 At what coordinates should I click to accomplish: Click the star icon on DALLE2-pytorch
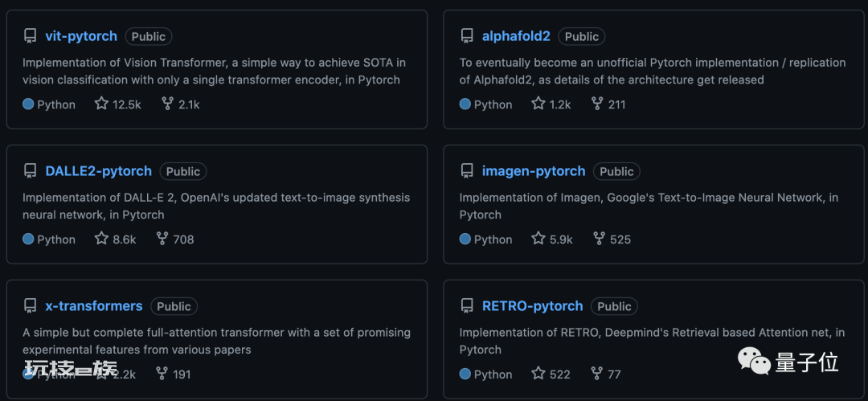click(101, 239)
